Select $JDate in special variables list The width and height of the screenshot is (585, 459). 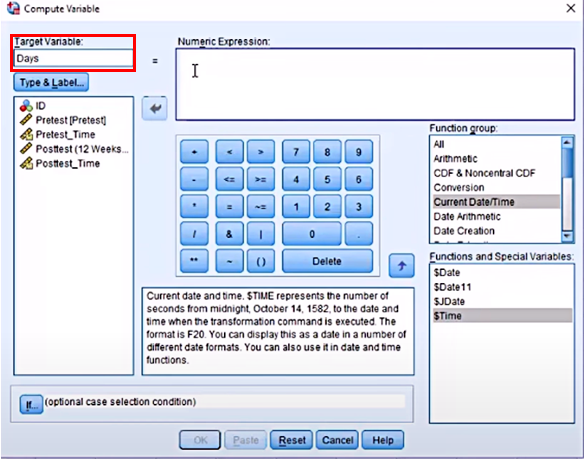(x=449, y=302)
